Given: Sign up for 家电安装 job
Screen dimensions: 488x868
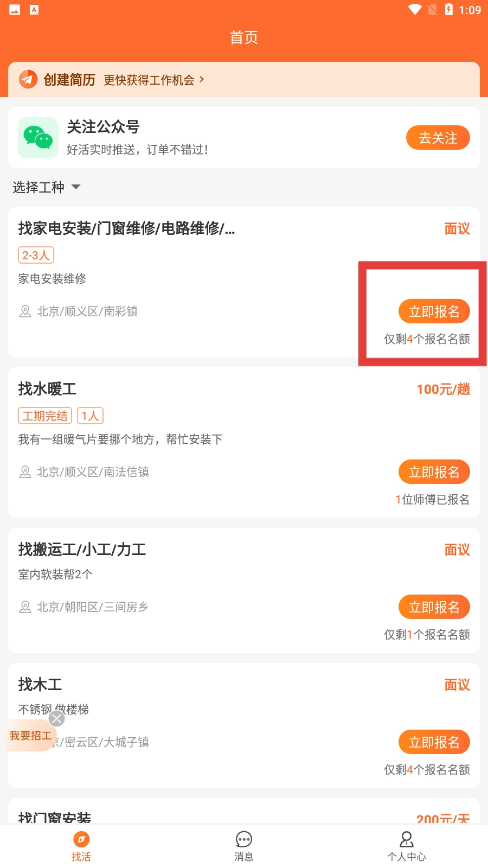Looking at the screenshot, I should tap(434, 311).
